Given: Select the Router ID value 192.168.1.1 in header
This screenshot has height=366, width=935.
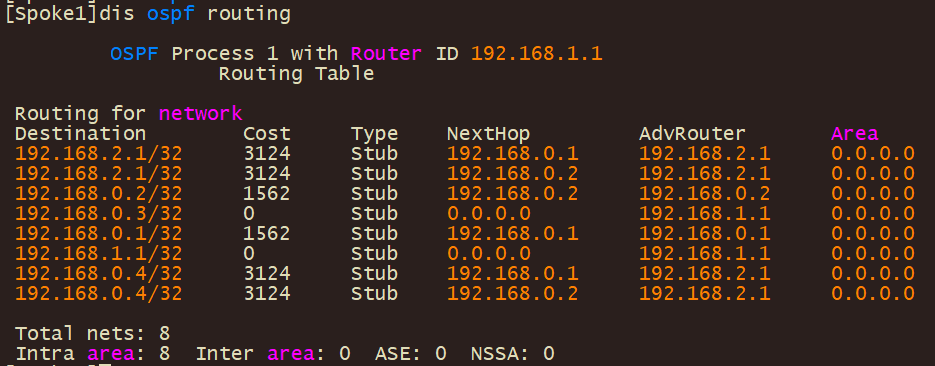Looking at the screenshot, I should tap(537, 54).
